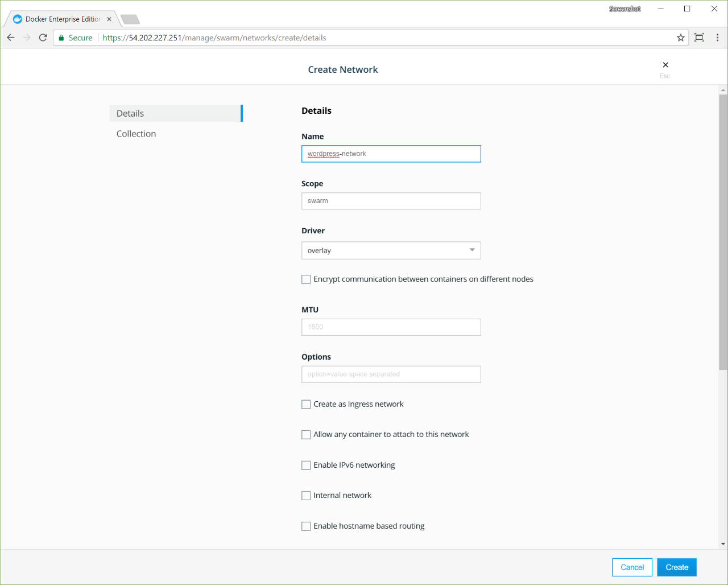
Task: Bookmark this page with the star icon
Action: pyautogui.click(x=680, y=38)
